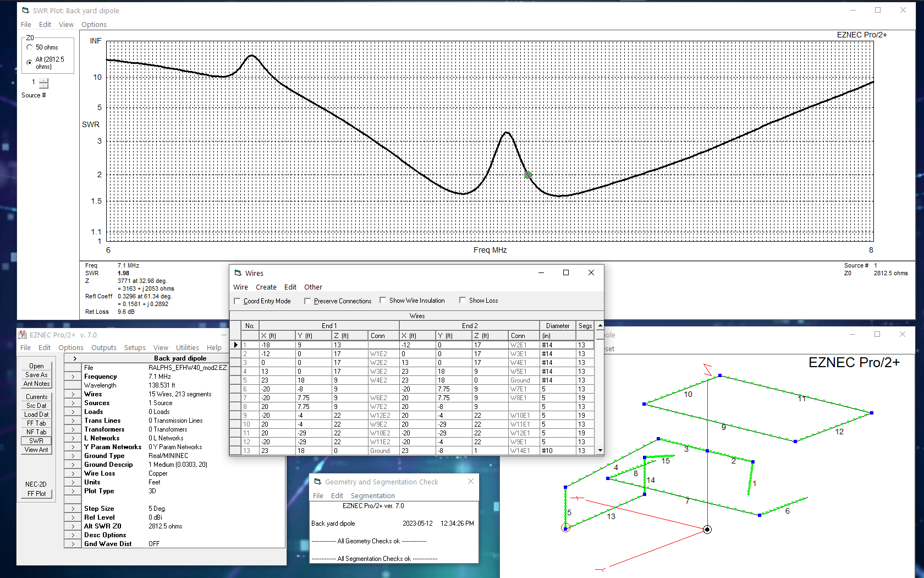Open Other menu in Wires window
The width and height of the screenshot is (924, 578).
313,287
